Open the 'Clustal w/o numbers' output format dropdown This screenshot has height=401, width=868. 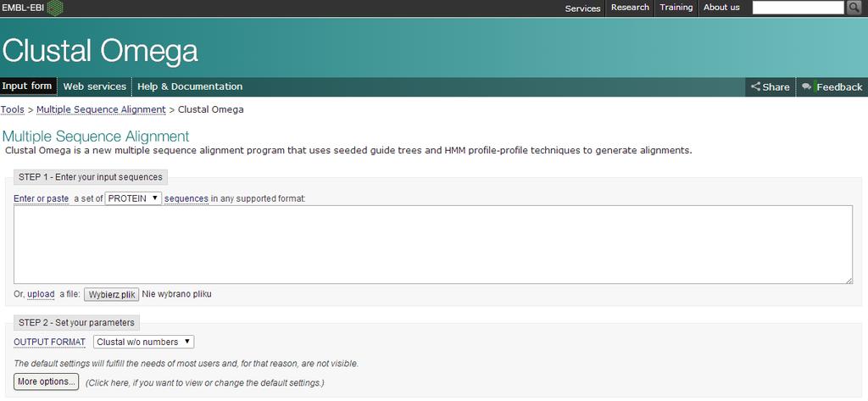tap(144, 342)
